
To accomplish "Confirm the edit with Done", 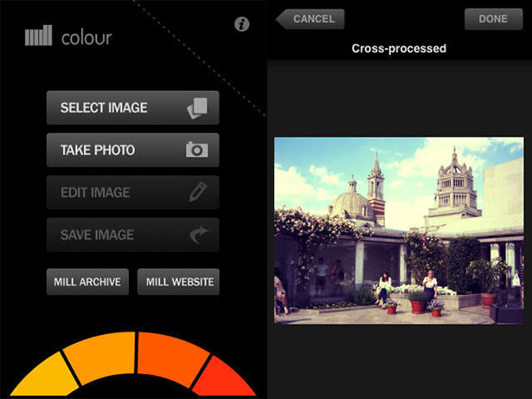I will [x=493, y=19].
